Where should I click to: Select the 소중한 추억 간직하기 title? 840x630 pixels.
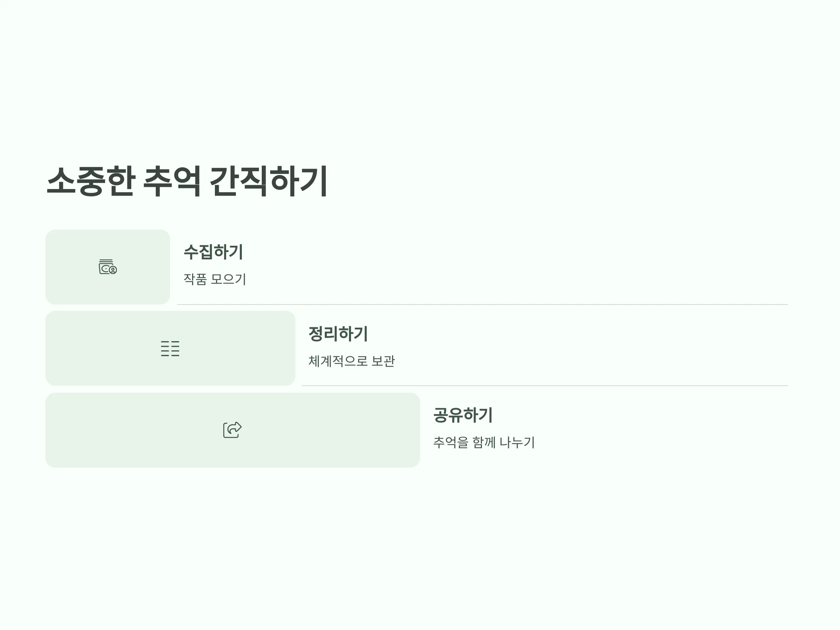pyautogui.click(x=187, y=181)
